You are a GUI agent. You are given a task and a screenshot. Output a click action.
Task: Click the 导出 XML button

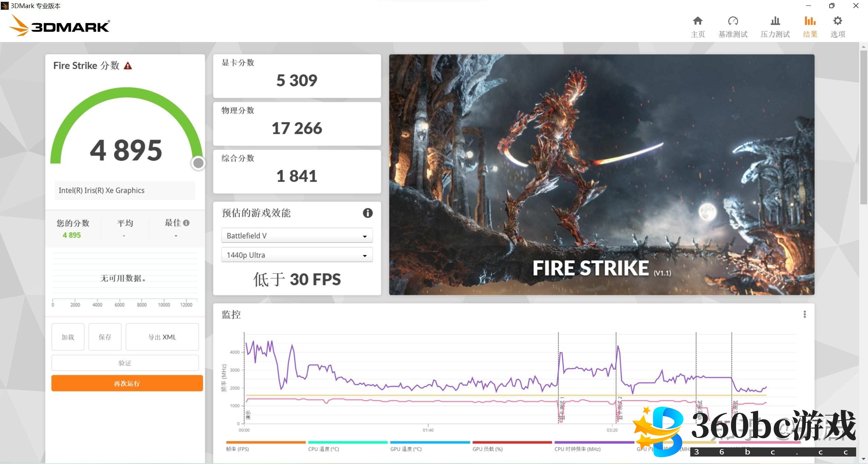pyautogui.click(x=162, y=337)
